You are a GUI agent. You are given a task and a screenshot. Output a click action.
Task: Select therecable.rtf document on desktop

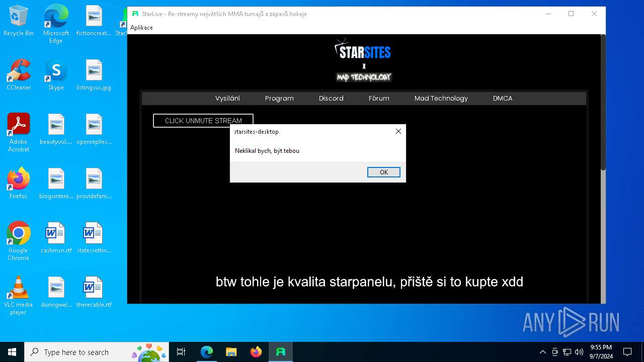click(94, 293)
